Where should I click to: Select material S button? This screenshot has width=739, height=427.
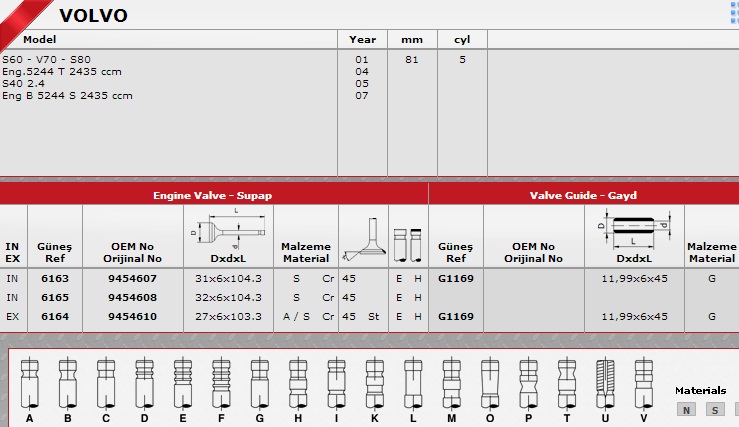point(714,409)
